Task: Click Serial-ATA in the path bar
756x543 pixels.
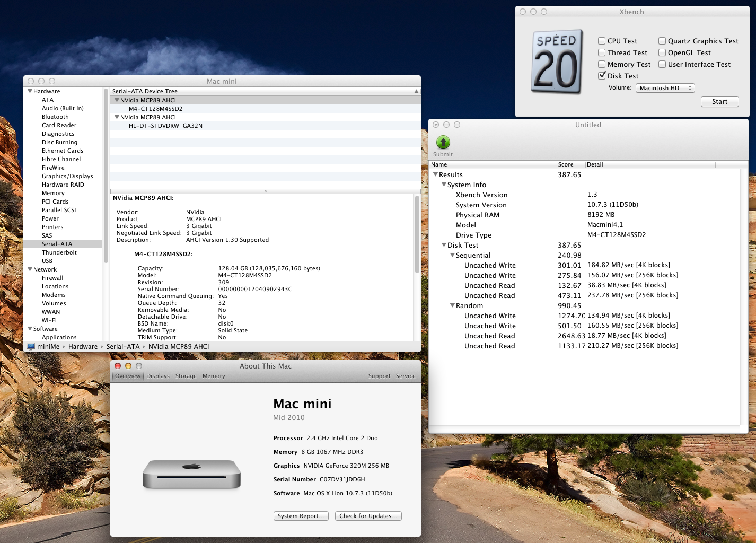Action: click(123, 347)
